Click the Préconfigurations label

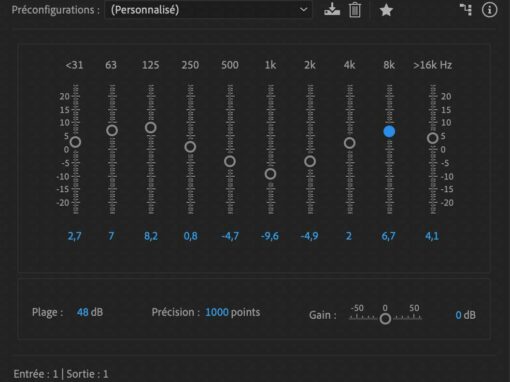(x=56, y=10)
